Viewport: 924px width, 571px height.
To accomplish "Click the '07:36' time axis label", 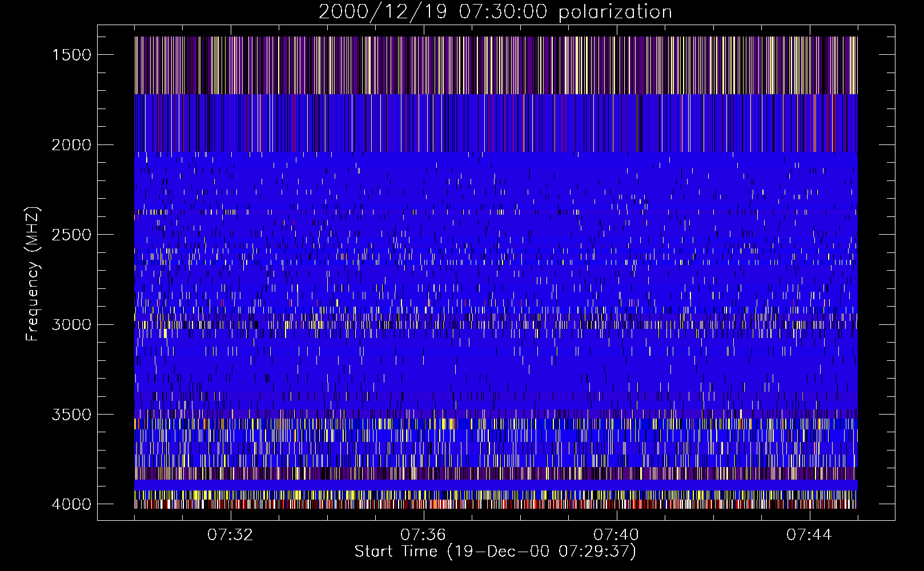I will (x=423, y=535).
